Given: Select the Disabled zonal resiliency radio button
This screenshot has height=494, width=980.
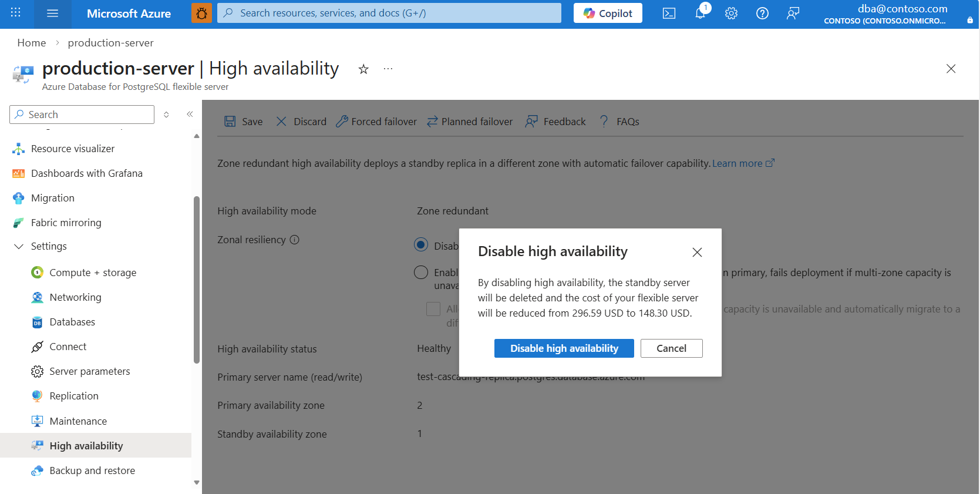Looking at the screenshot, I should 421,245.
